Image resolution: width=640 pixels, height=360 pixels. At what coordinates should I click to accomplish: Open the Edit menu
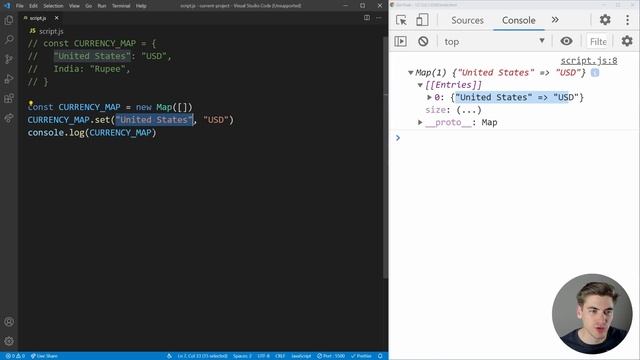coord(33,6)
